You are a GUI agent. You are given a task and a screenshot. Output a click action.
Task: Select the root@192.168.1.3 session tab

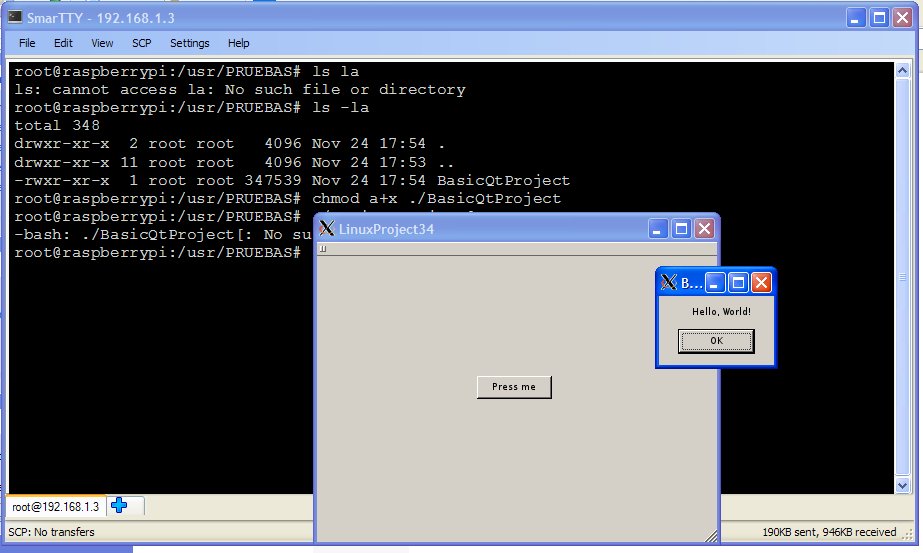55,506
